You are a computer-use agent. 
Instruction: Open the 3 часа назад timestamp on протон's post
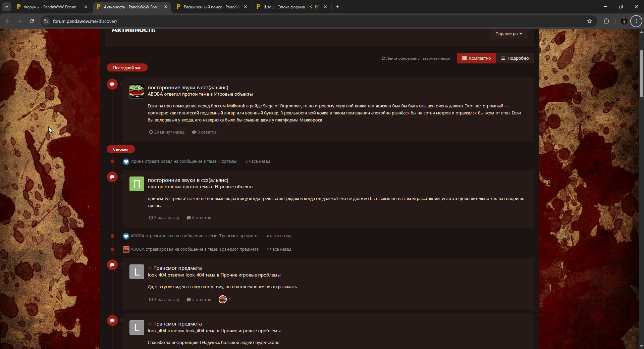click(x=164, y=218)
